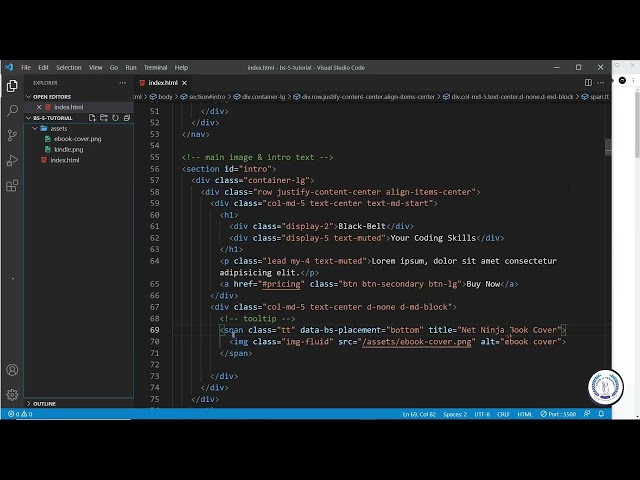Open the Terminal menu
This screenshot has height=480, width=640.
[x=155, y=68]
